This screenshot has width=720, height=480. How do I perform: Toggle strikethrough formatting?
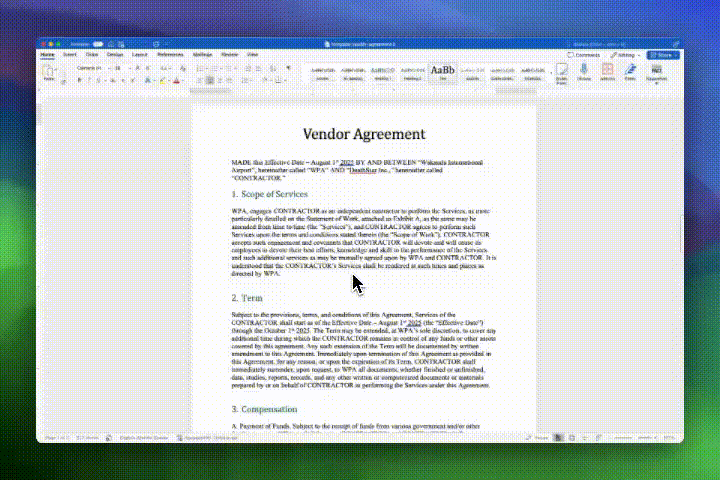112,80
